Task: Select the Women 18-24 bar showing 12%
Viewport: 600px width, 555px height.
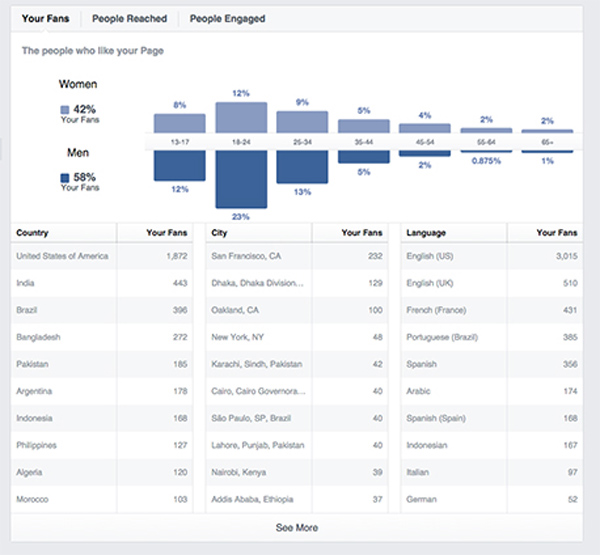Action: (241, 118)
